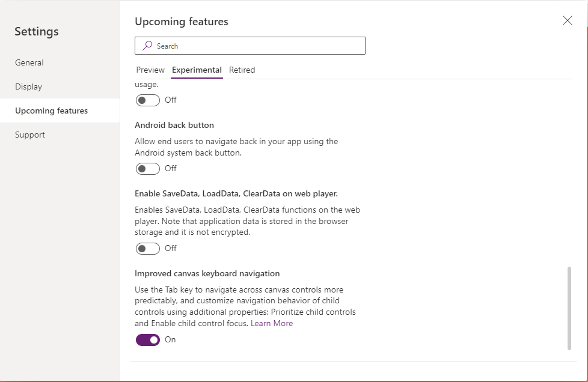Screen dimensions: 588x382
Task: Click the 'Upcoming features' page title
Action: pos(182,22)
